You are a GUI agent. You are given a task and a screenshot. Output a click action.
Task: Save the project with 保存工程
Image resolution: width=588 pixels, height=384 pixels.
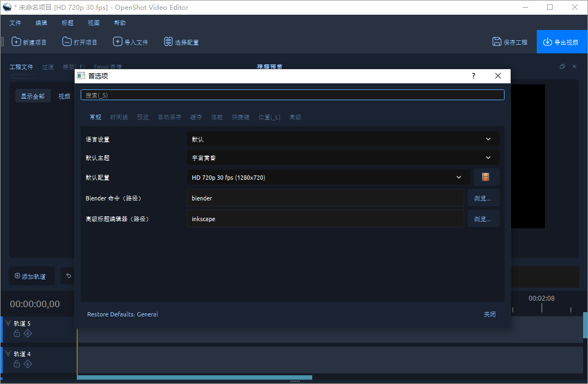[x=510, y=41]
